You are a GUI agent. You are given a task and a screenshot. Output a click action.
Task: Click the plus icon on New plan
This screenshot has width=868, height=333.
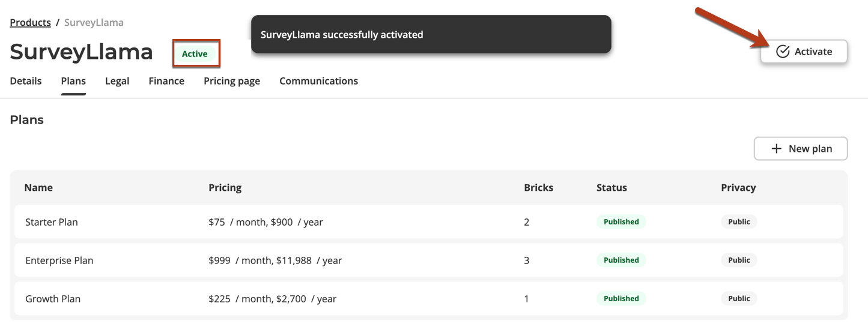pos(776,149)
